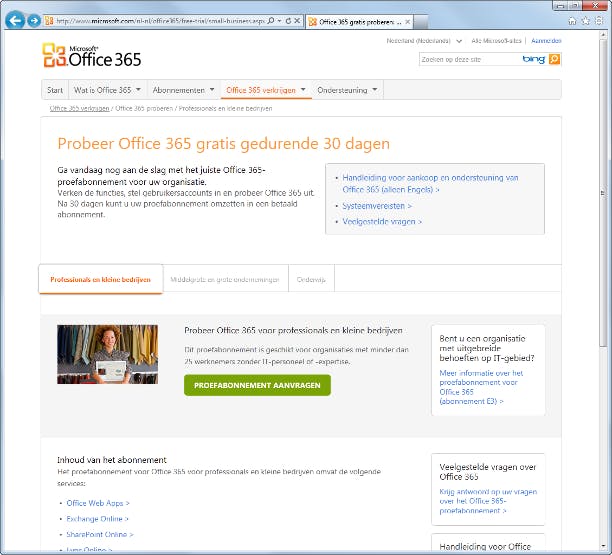The height and width of the screenshot is (555, 612).
Task: Switch to Middelgrote en grote ondernemingen tab
Action: point(225,279)
